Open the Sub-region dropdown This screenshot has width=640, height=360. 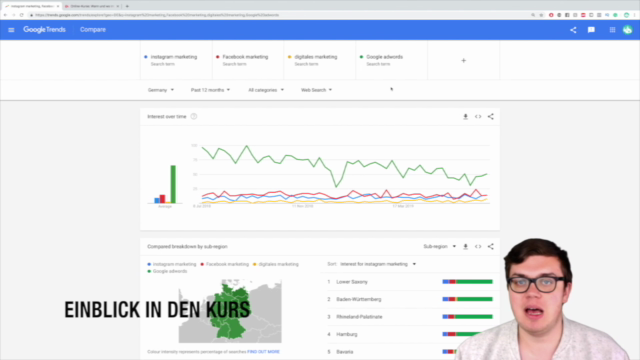[x=440, y=247]
